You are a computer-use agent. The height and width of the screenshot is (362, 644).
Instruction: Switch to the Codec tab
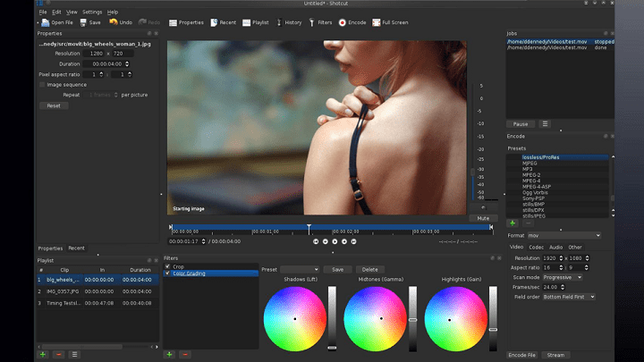pos(536,247)
